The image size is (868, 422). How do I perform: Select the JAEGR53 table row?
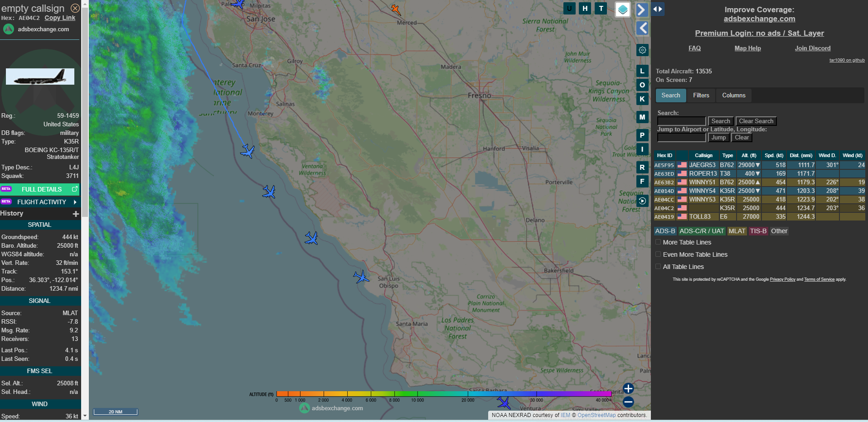[x=760, y=165]
